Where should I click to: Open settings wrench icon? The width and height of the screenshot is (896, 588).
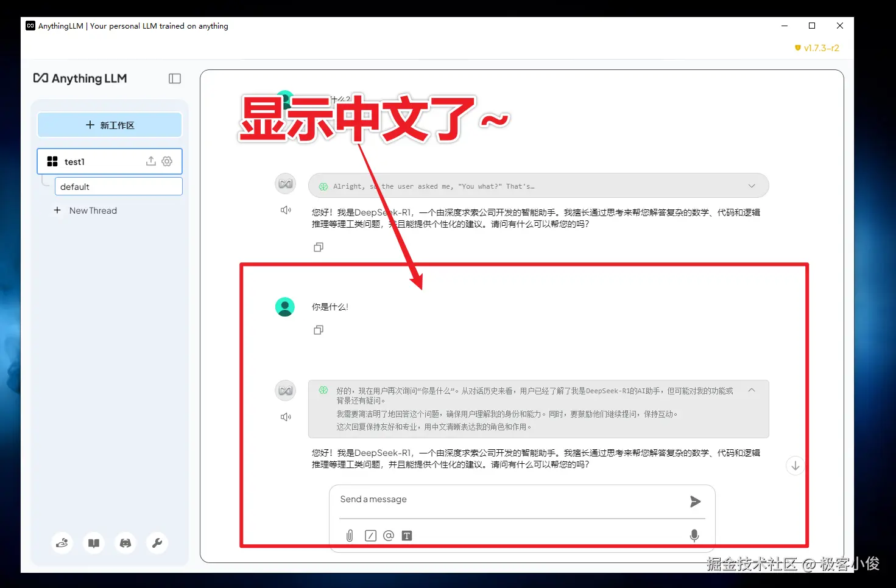click(157, 543)
